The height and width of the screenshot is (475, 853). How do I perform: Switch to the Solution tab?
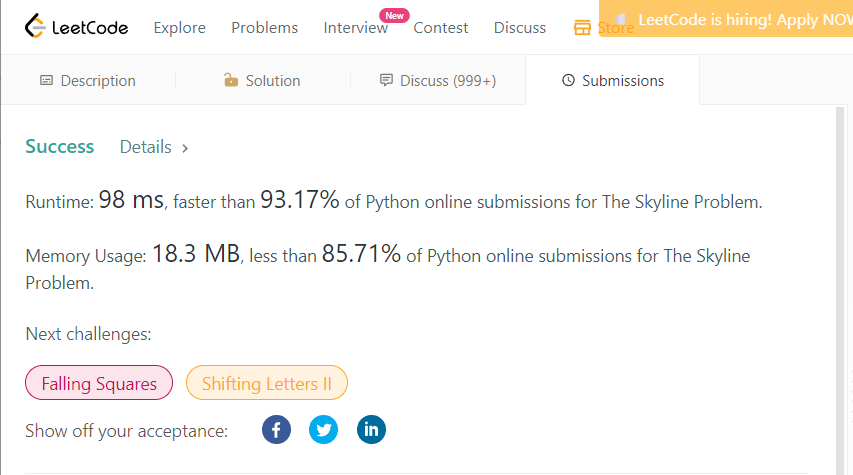(272, 81)
